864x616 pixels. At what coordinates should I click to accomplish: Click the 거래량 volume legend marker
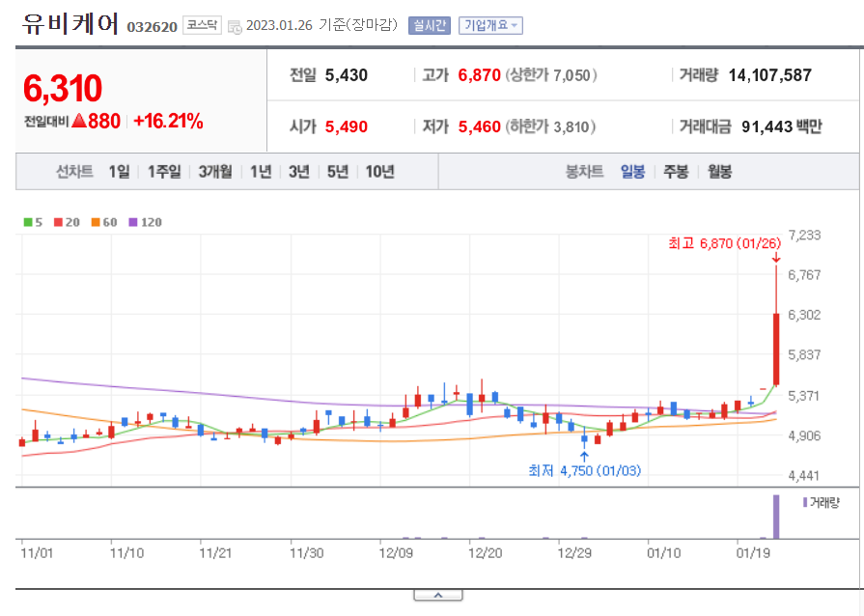[x=805, y=502]
